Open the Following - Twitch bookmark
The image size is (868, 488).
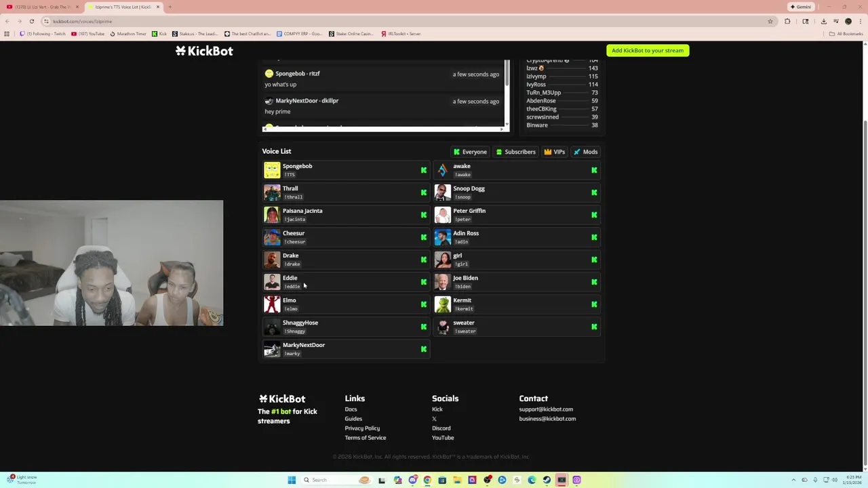coord(43,34)
